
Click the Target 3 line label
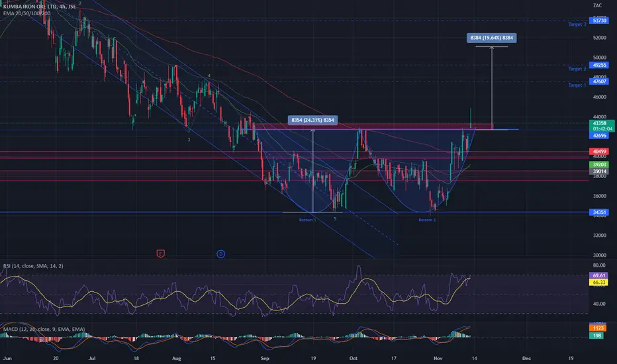(x=577, y=24)
